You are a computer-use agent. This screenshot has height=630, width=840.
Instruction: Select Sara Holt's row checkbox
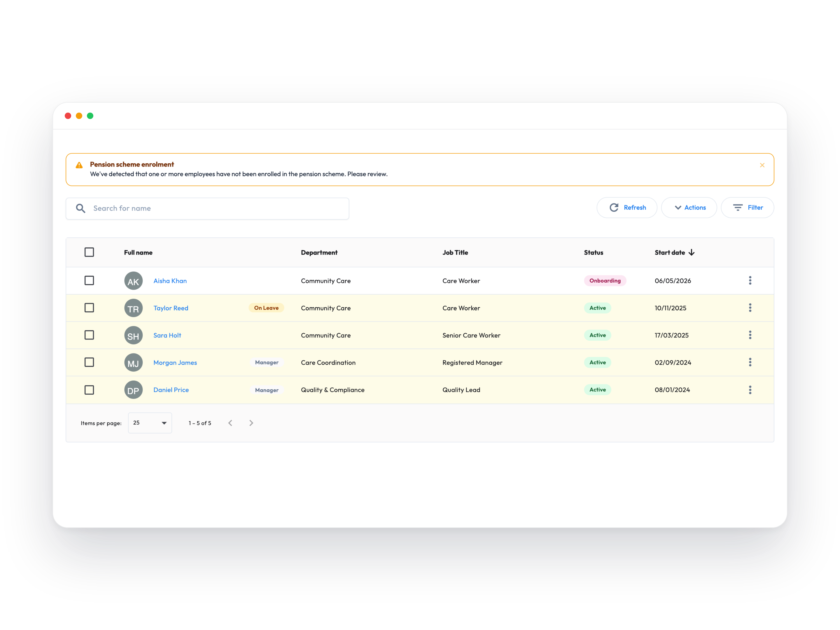tap(89, 335)
